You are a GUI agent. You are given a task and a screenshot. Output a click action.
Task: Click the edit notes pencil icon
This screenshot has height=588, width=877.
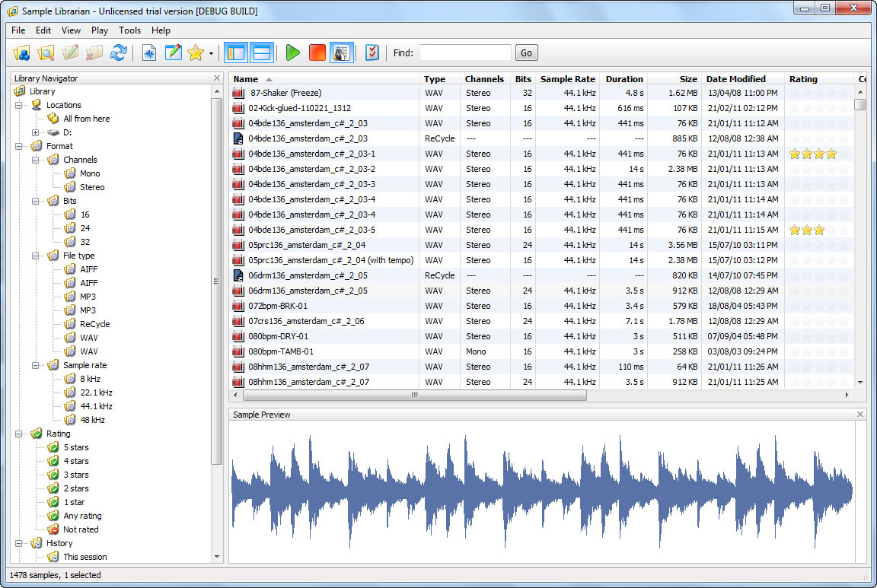pos(174,53)
